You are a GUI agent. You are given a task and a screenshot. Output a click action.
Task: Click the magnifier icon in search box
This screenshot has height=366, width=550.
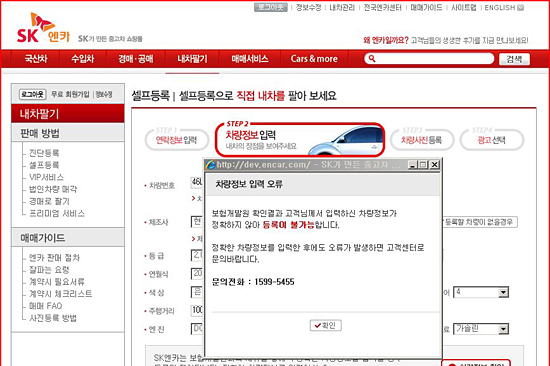click(372, 59)
